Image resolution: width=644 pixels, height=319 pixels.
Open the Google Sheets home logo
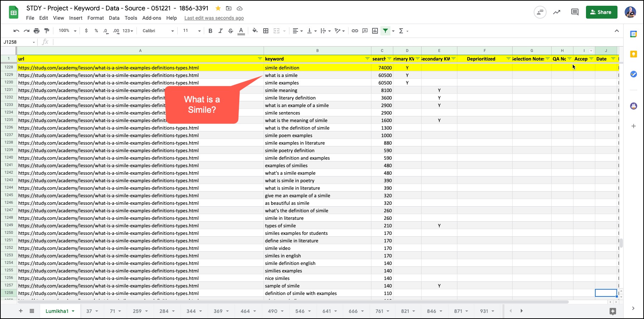pos(14,13)
